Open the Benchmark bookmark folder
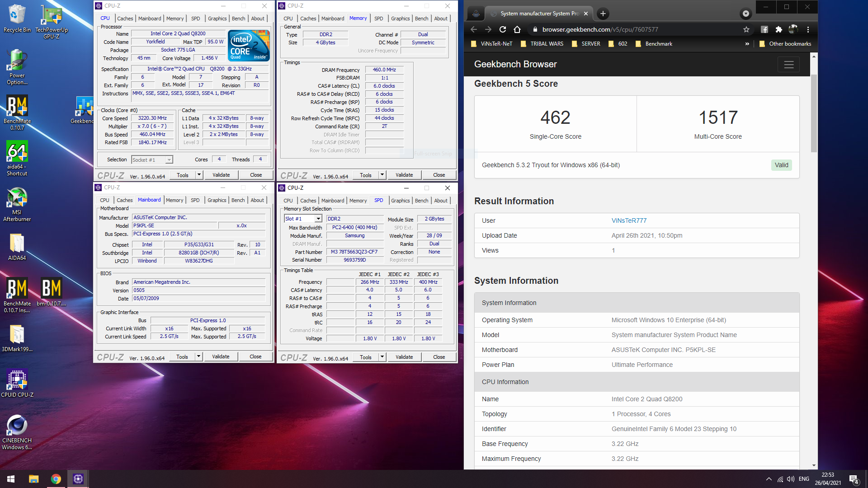Screen dimensions: 868x488 point(654,44)
